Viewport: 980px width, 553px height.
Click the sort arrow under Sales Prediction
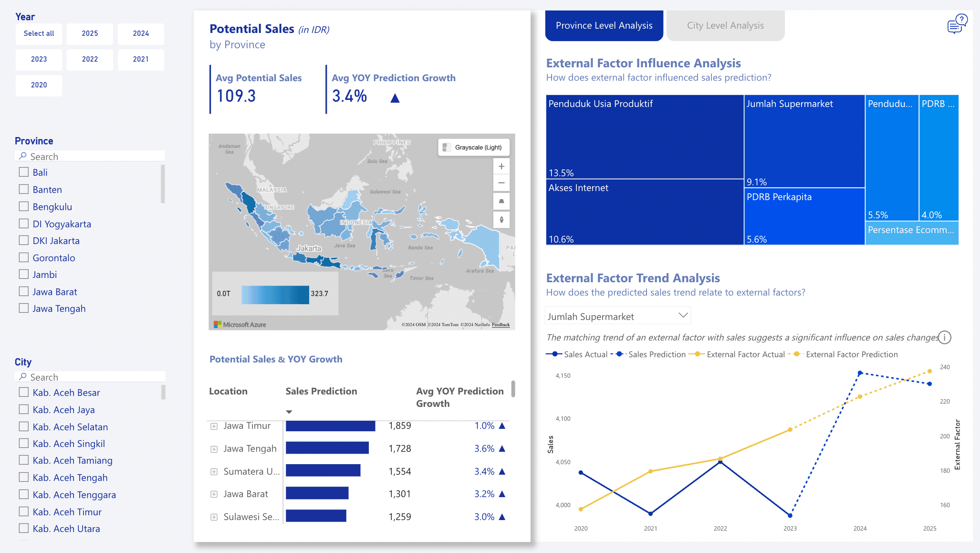(289, 411)
